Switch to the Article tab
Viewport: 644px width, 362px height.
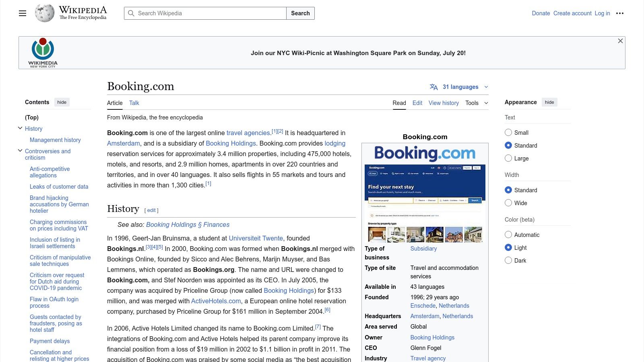115,103
